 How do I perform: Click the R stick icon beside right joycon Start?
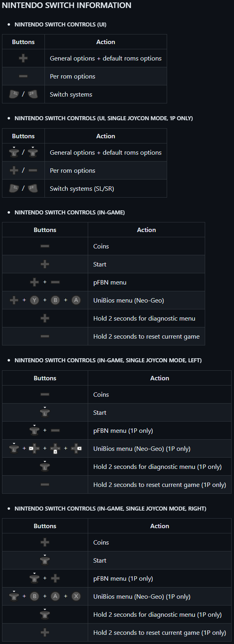point(45,560)
